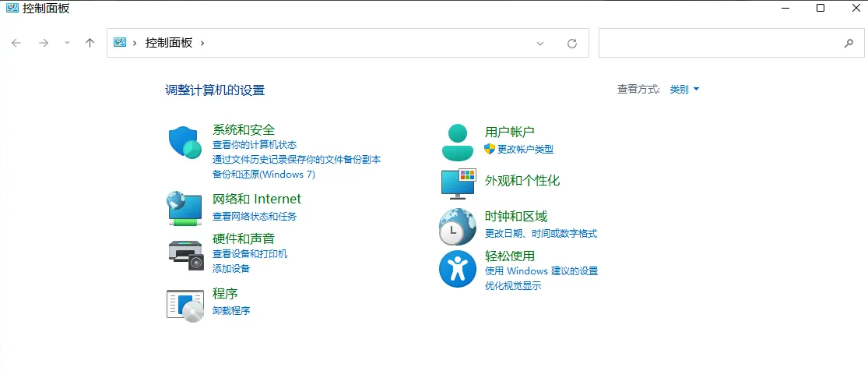868x371 pixels.
Task: Open 备份和还原(Windows 7) link
Action: pyautogui.click(x=264, y=174)
